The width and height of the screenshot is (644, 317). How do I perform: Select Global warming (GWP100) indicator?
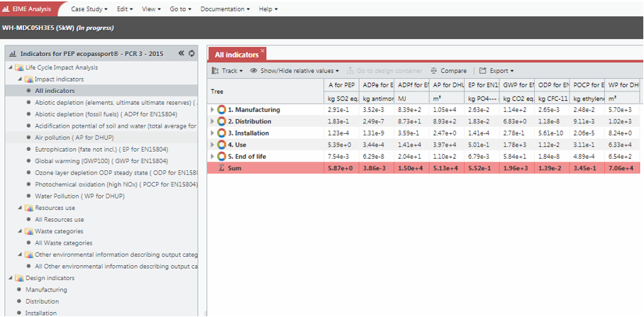tap(101, 161)
